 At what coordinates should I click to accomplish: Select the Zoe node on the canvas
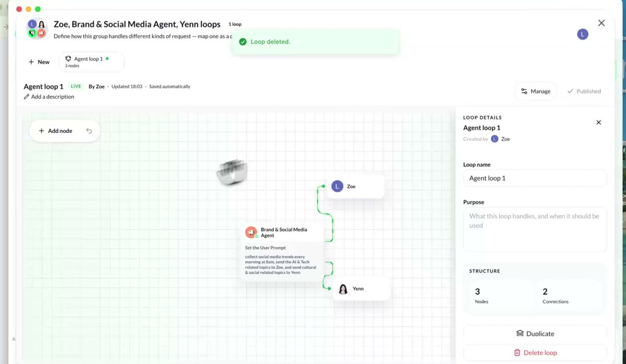click(356, 186)
